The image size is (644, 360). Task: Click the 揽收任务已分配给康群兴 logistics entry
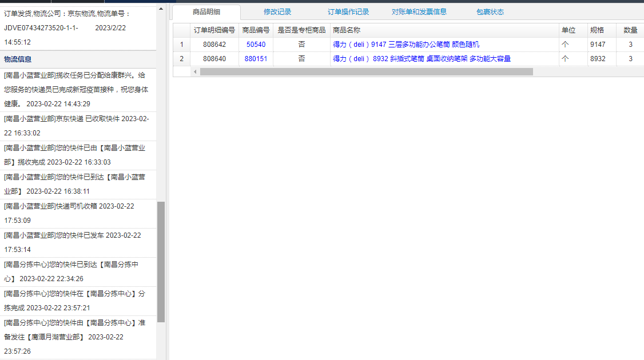pos(78,90)
